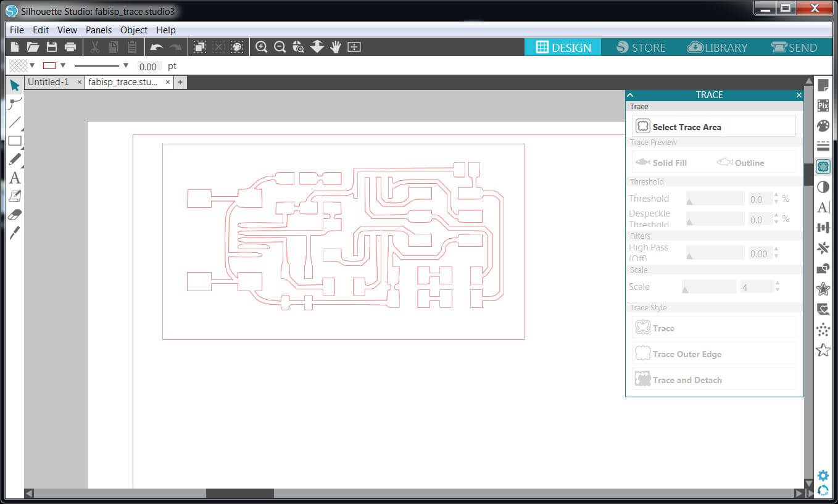The image size is (838, 504).
Task: Click the horizontal scrollbar thumb
Action: pyautogui.click(x=239, y=494)
